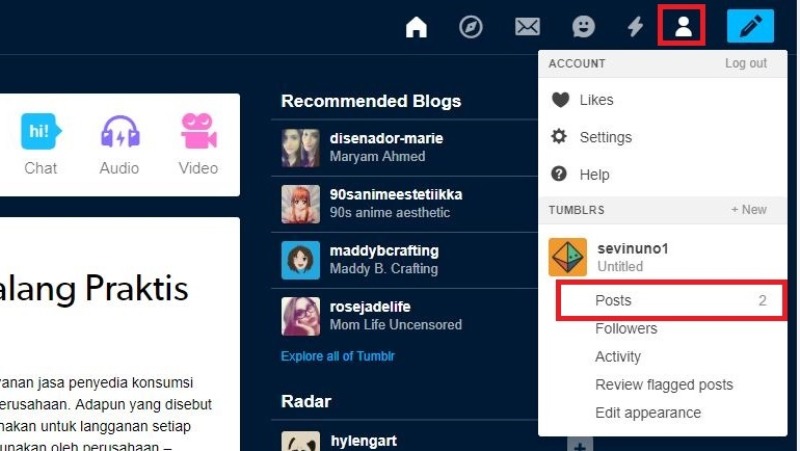This screenshot has height=451, width=800.
Task: Click + New to create a Tumblr
Action: [748, 210]
